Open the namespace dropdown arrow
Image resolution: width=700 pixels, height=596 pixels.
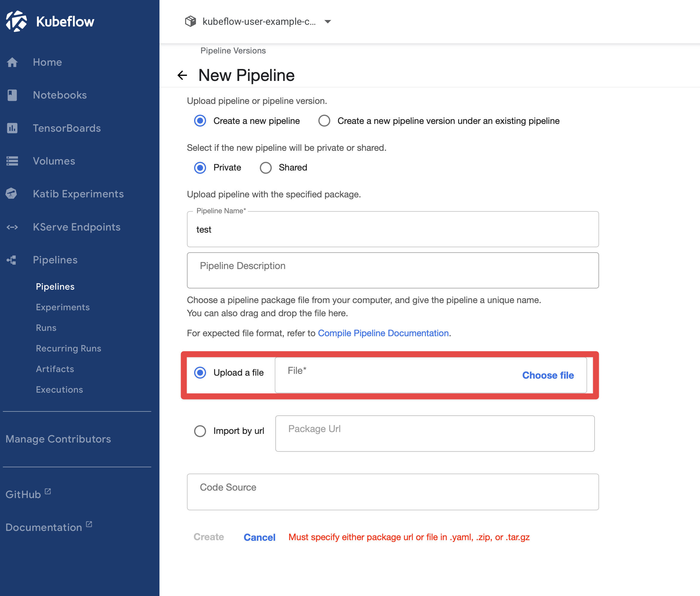pos(327,21)
